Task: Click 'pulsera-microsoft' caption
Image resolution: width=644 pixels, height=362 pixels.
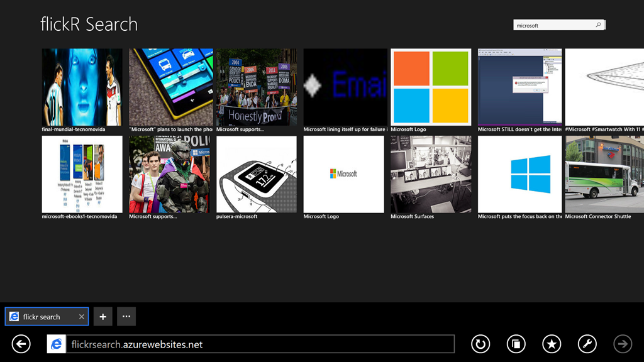Action: (237, 216)
